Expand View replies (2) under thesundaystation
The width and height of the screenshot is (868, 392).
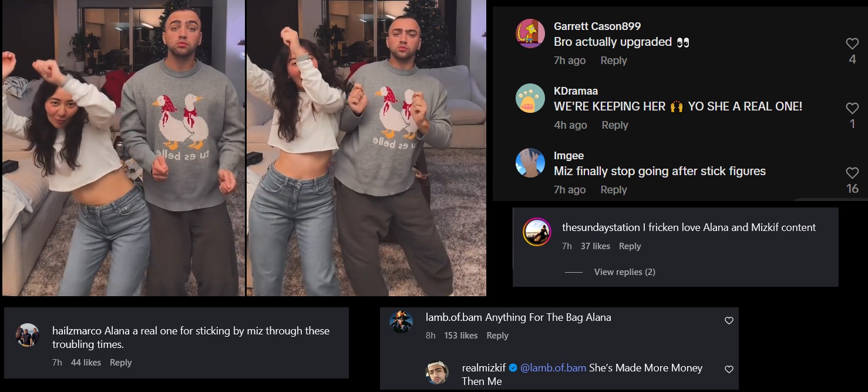[624, 272]
